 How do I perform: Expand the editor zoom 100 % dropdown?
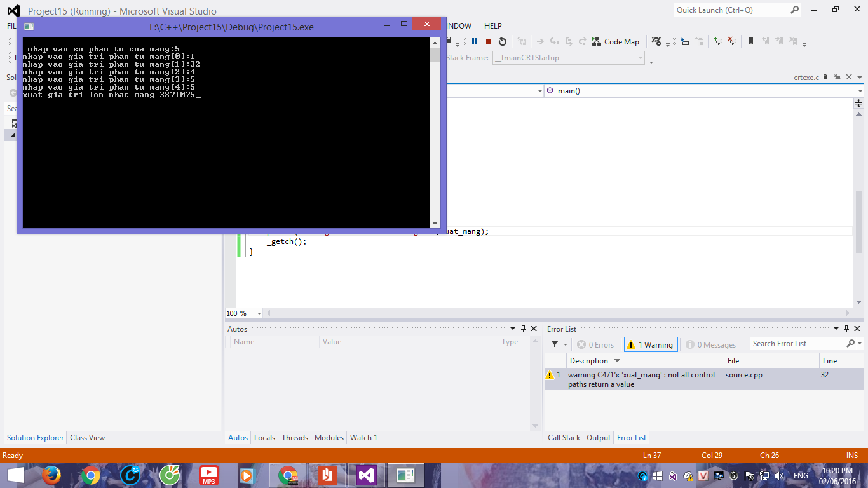(x=259, y=313)
